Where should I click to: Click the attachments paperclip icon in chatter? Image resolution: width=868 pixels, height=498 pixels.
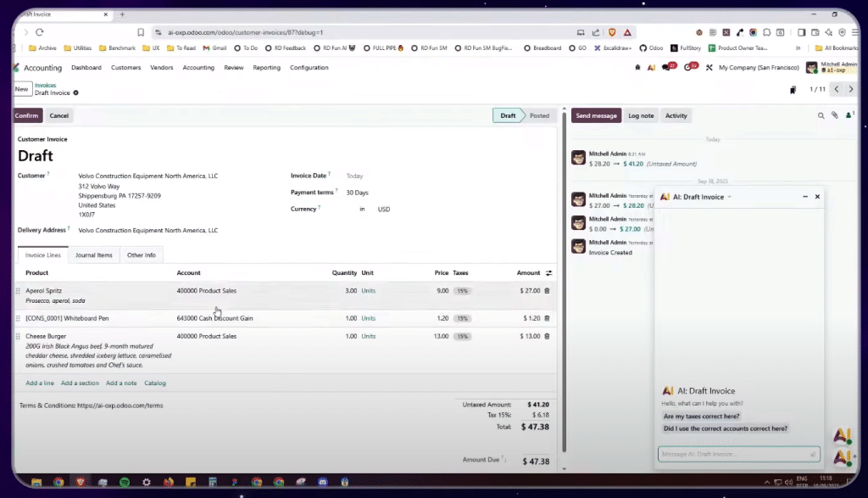coord(834,115)
